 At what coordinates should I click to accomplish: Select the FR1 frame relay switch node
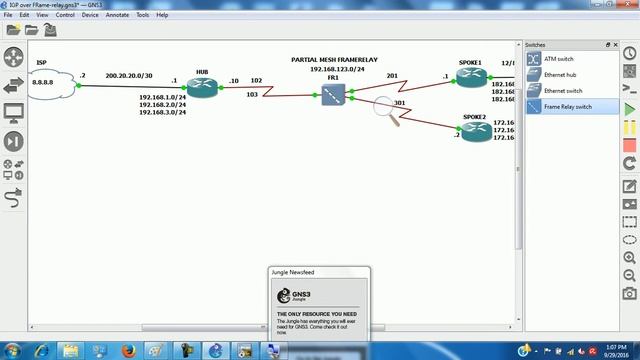333,95
